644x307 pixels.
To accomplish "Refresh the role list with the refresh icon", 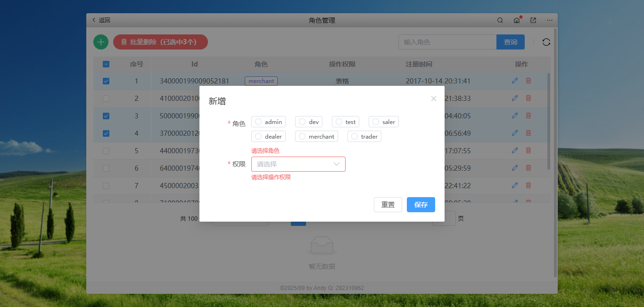I will (x=546, y=42).
